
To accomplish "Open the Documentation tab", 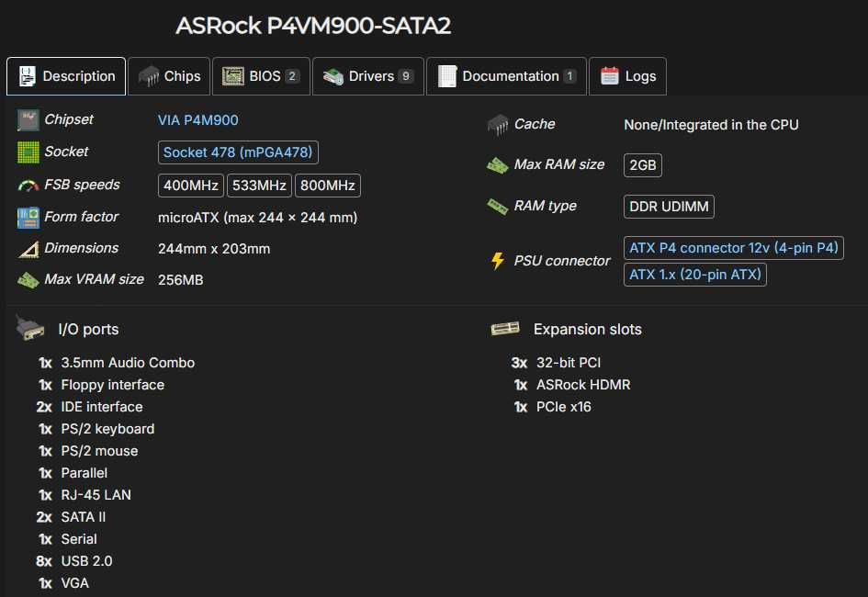I will coord(506,76).
